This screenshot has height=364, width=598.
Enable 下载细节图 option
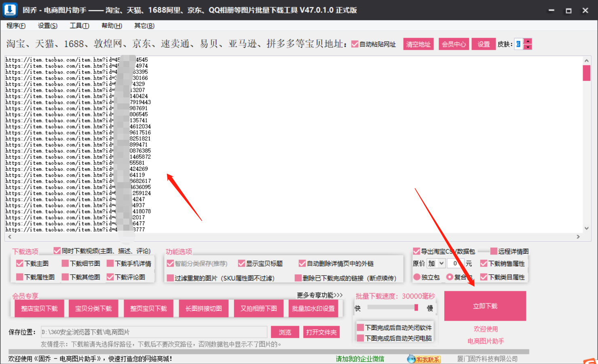tap(65, 263)
